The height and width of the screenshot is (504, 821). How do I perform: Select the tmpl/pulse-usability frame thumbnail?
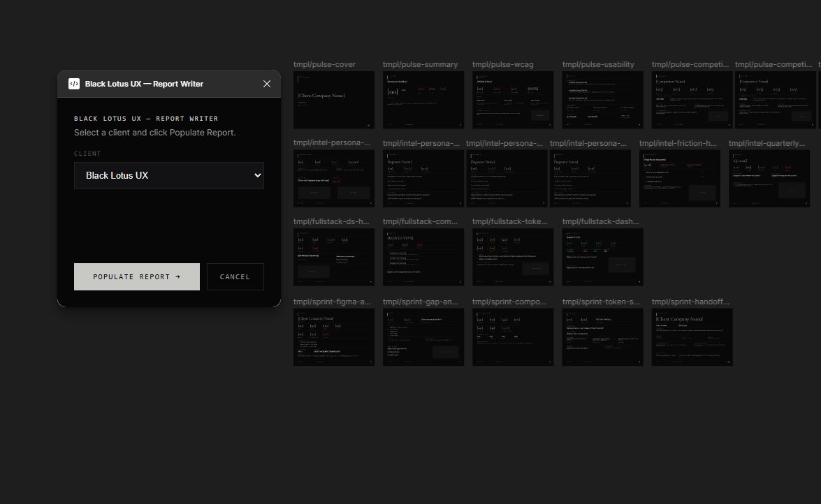(x=602, y=99)
